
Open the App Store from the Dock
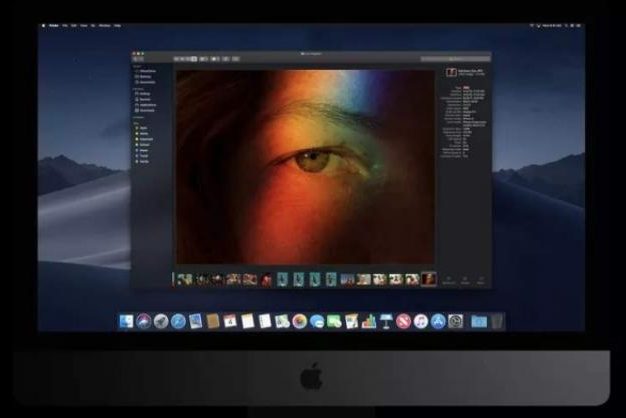pos(437,321)
